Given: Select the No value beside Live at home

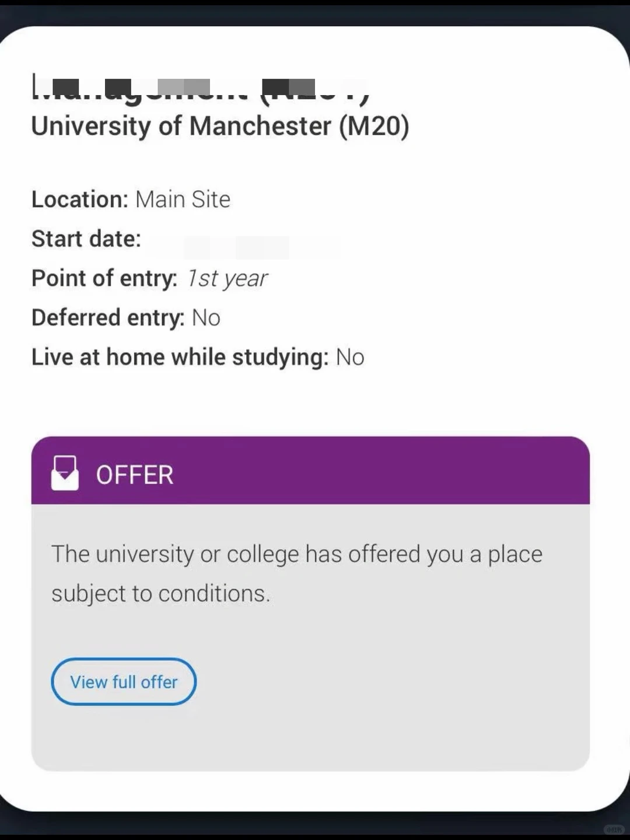Looking at the screenshot, I should (x=350, y=357).
